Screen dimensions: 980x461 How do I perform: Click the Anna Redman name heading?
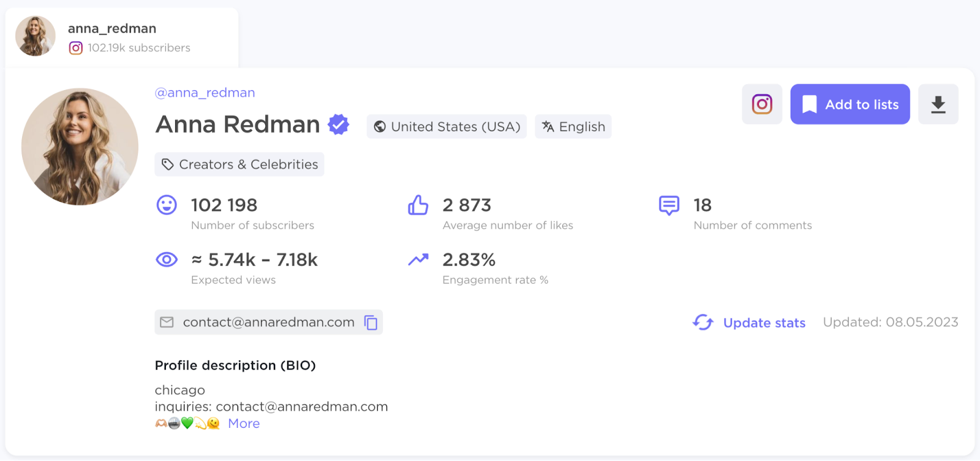point(238,124)
